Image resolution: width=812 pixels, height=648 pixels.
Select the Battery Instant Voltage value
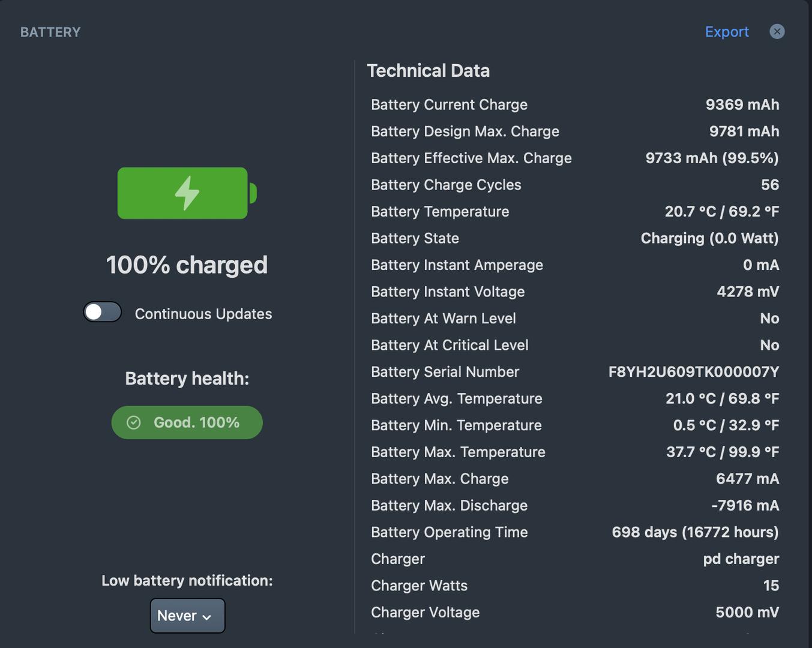748,292
